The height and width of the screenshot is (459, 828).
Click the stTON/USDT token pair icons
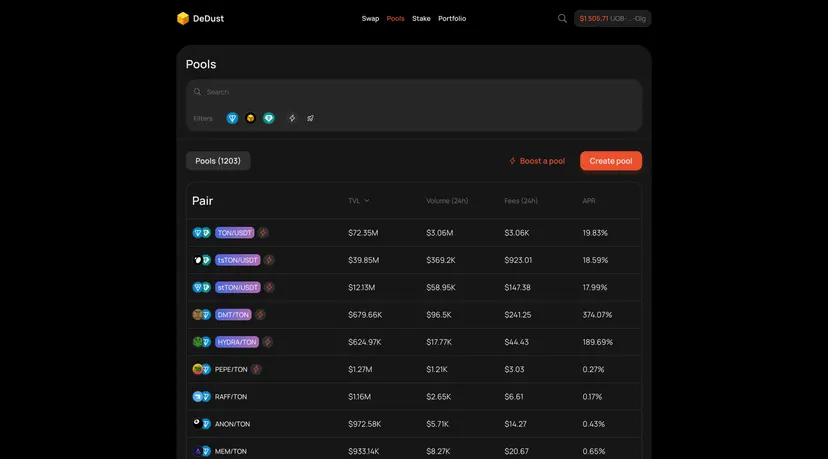point(202,287)
